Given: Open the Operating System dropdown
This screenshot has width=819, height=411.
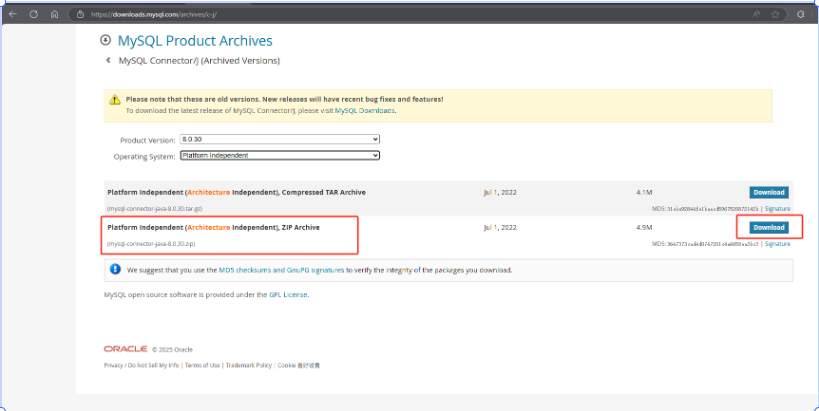Looking at the screenshot, I should pyautogui.click(x=280, y=156).
